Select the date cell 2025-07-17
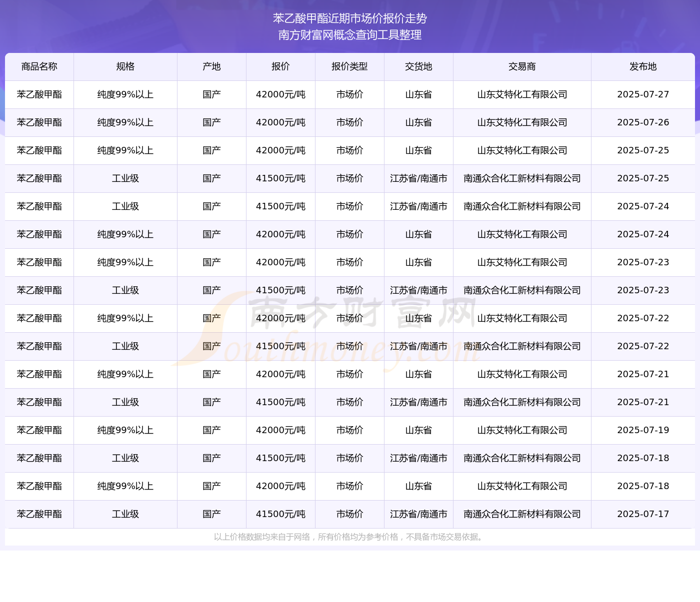This screenshot has height=602, width=700. click(643, 514)
